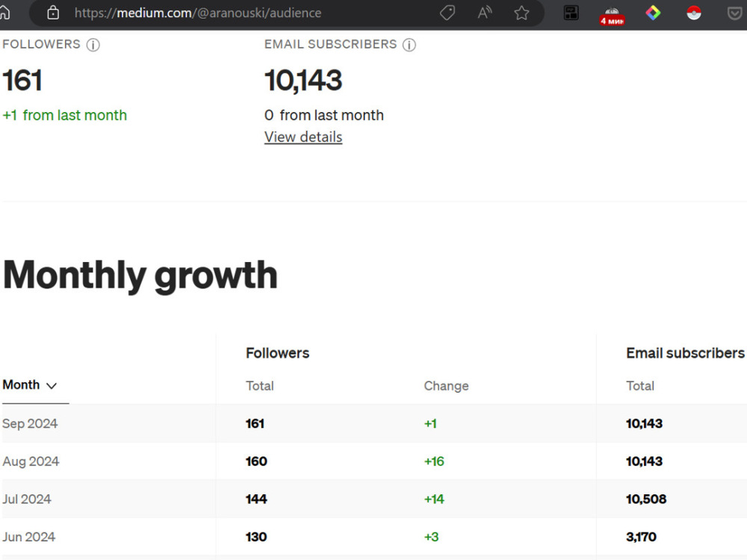Click the Followers column group header
Screen dimensions: 747x560
pyautogui.click(x=277, y=353)
